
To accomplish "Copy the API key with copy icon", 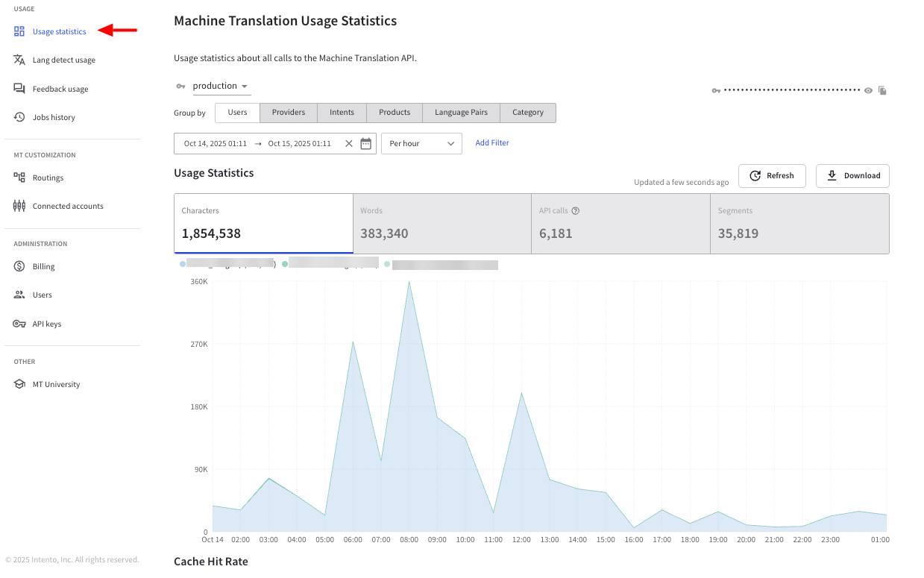I will click(x=882, y=90).
